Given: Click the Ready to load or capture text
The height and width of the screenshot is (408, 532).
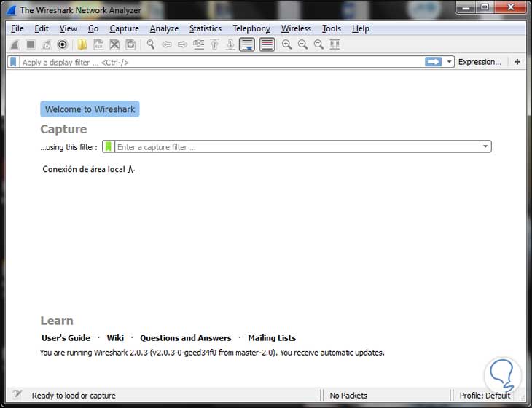Looking at the screenshot, I should 74,396.
